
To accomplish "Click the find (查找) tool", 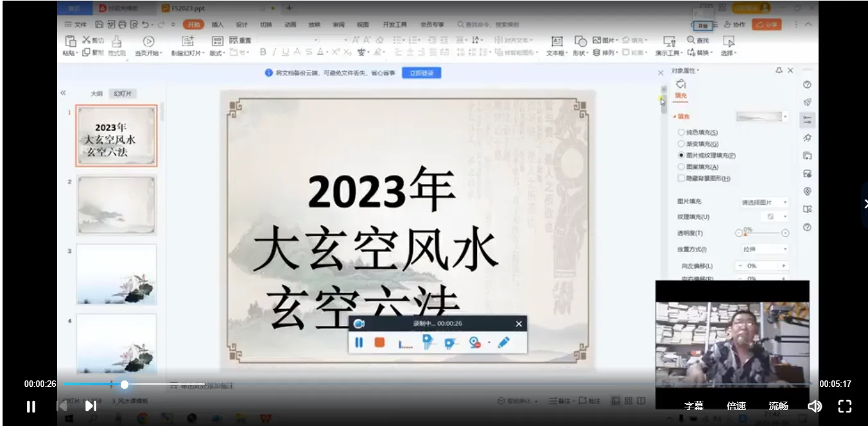I will pyautogui.click(x=699, y=40).
